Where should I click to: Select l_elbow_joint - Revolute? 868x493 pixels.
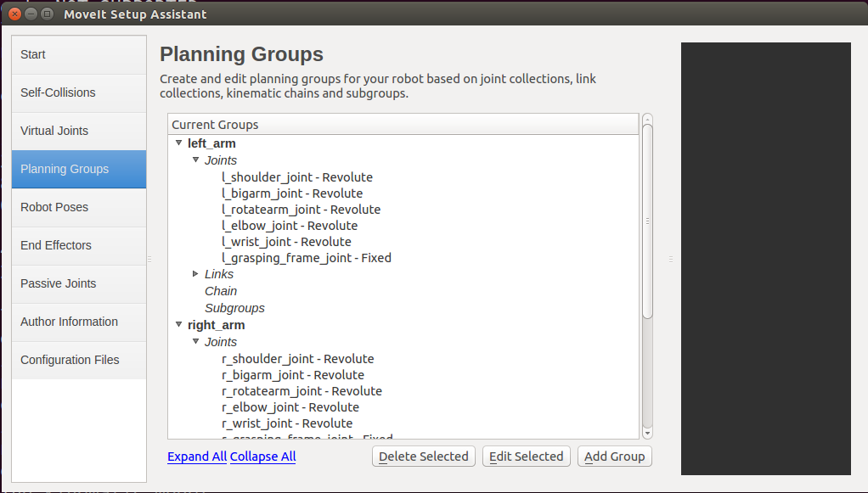(290, 226)
